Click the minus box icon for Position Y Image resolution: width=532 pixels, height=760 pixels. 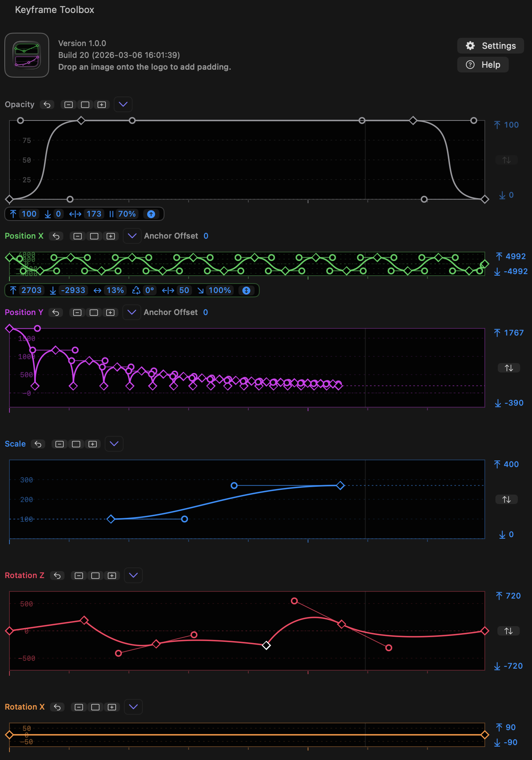pyautogui.click(x=77, y=313)
